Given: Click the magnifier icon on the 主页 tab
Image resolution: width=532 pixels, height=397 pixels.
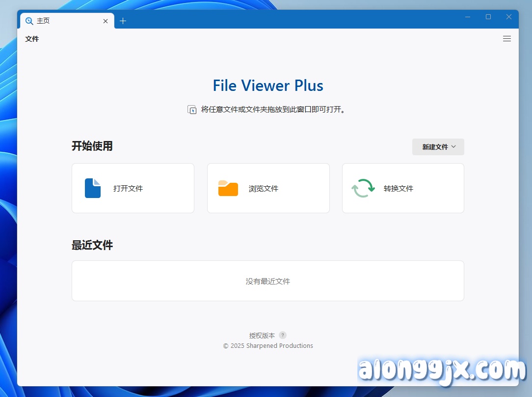Looking at the screenshot, I should tap(29, 21).
